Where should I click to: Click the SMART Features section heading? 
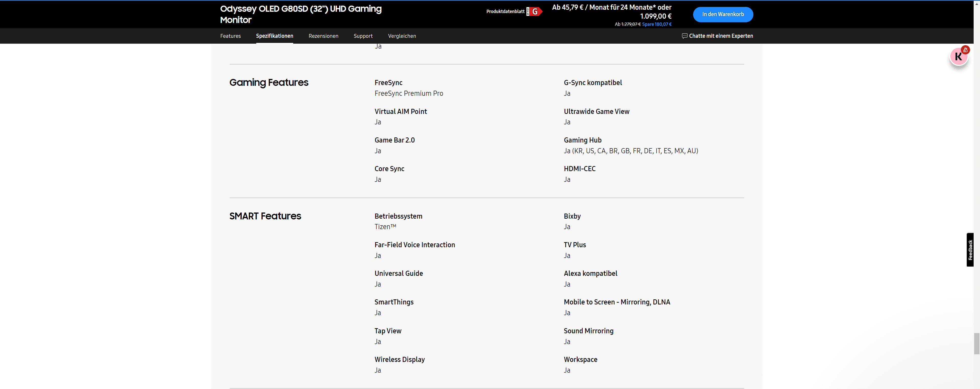tap(265, 216)
